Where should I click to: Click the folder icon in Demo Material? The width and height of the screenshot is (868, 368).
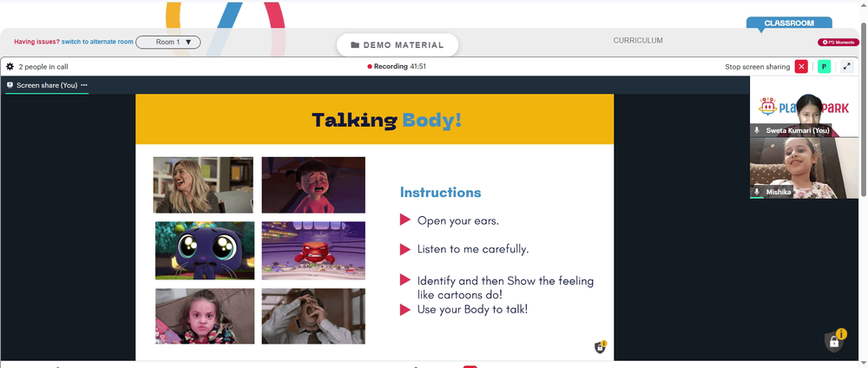pos(355,45)
